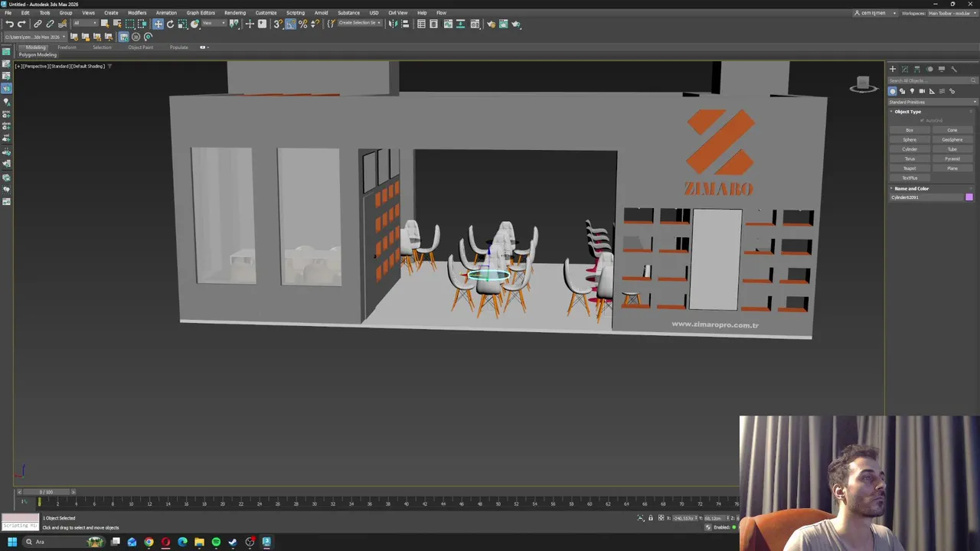The height and width of the screenshot is (551, 980).
Task: Collapse the Name and Color rollout
Action: click(911, 188)
